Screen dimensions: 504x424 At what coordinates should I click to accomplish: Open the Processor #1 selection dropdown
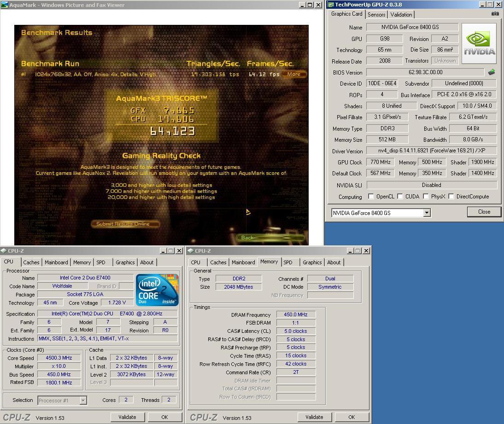coord(83,401)
